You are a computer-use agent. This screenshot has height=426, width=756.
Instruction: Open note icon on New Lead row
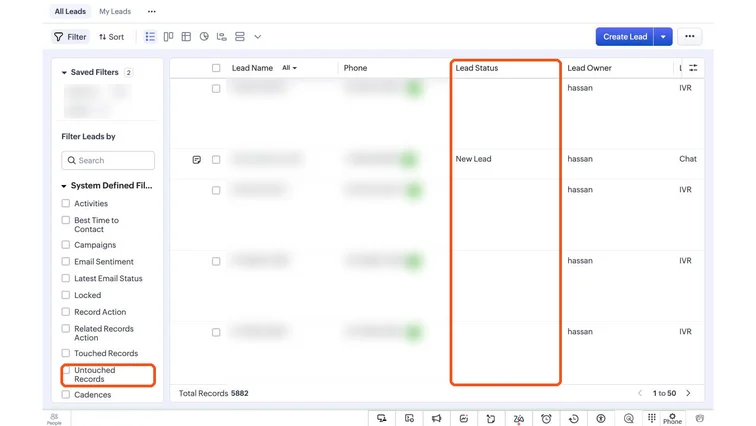(196, 160)
